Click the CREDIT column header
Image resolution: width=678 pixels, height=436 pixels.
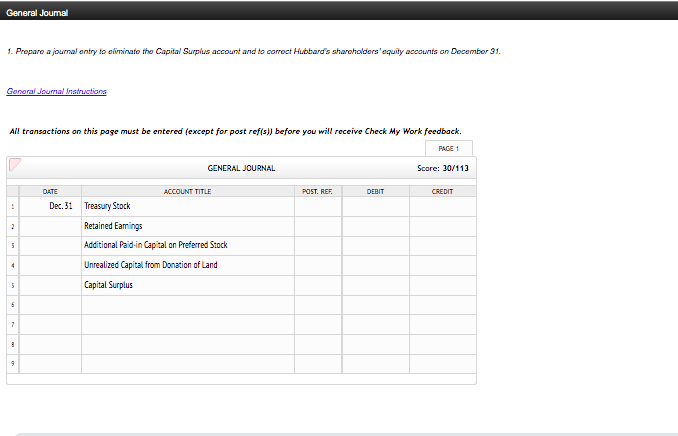click(x=443, y=191)
